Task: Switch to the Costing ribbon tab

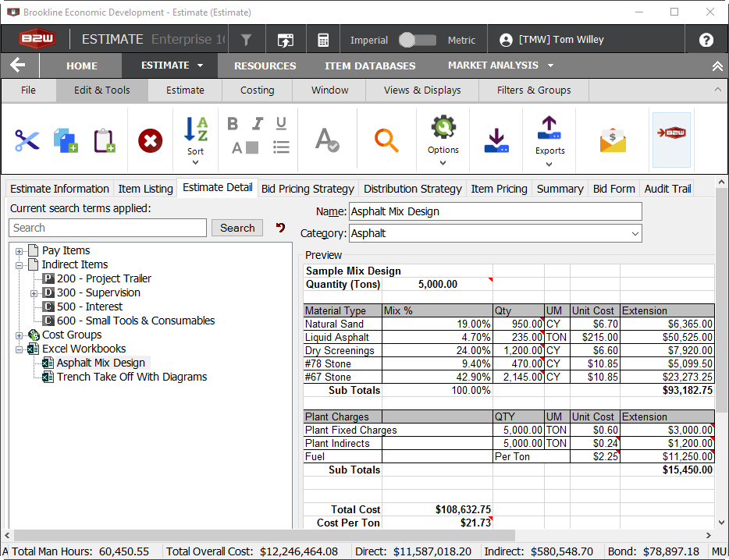Action: [x=257, y=90]
